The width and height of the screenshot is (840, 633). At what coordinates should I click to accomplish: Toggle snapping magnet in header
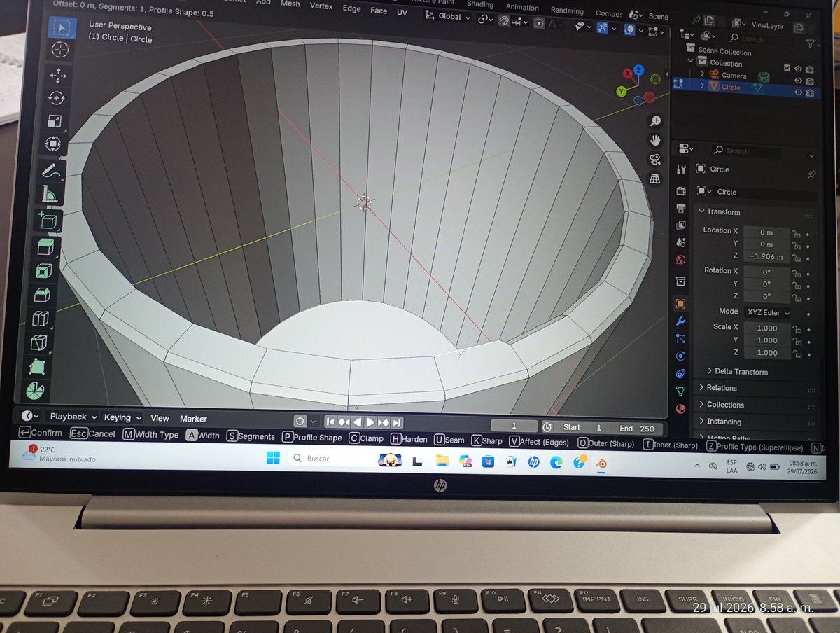pyautogui.click(x=503, y=21)
